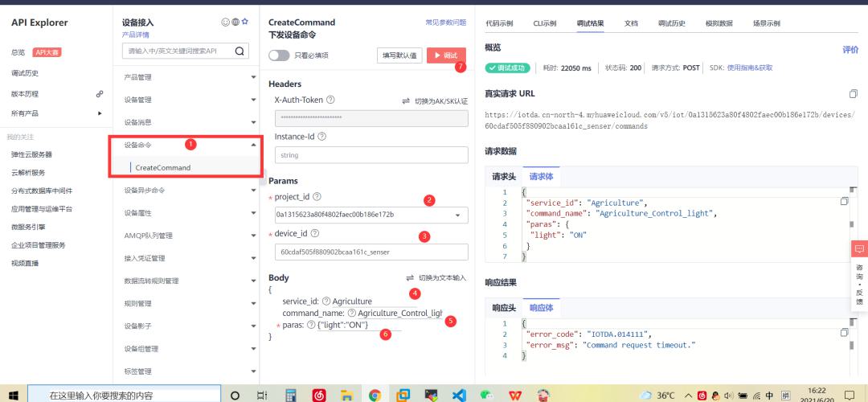Image resolution: width=868 pixels, height=402 pixels.
Task: Click the globe icon beside 设备接入
Action: pyautogui.click(x=235, y=23)
